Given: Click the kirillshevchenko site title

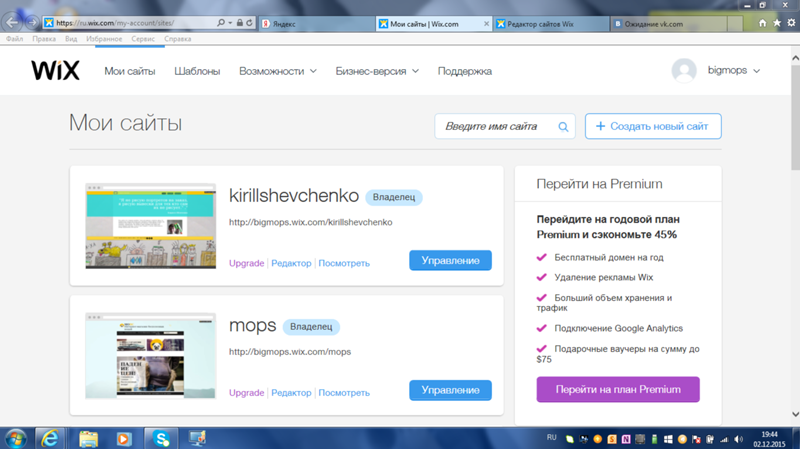Looking at the screenshot, I should (x=294, y=195).
